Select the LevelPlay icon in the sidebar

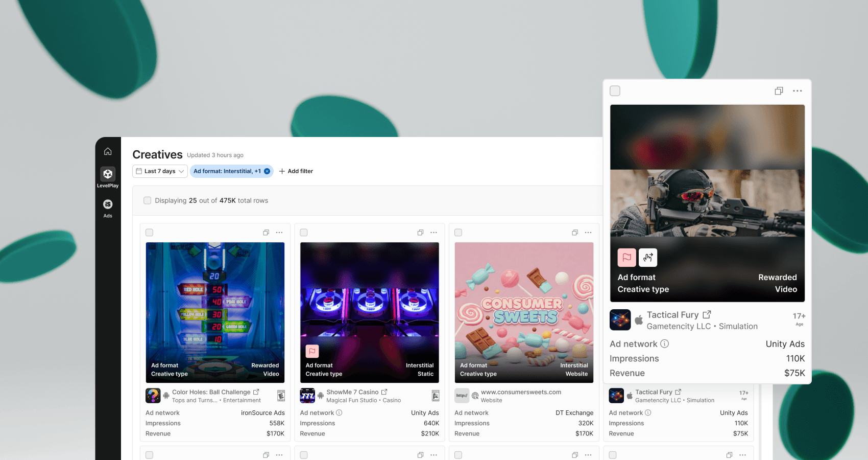pos(108,174)
